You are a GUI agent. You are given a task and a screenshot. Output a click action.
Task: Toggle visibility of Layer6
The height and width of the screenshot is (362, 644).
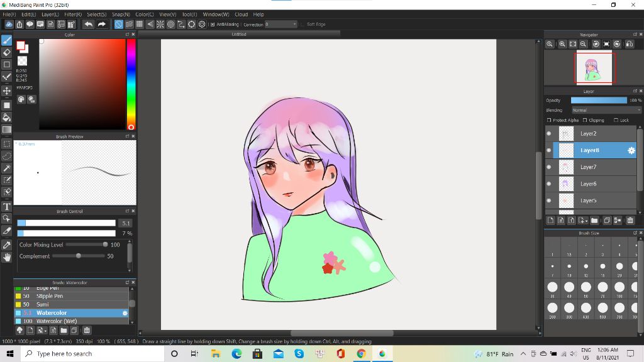click(549, 184)
